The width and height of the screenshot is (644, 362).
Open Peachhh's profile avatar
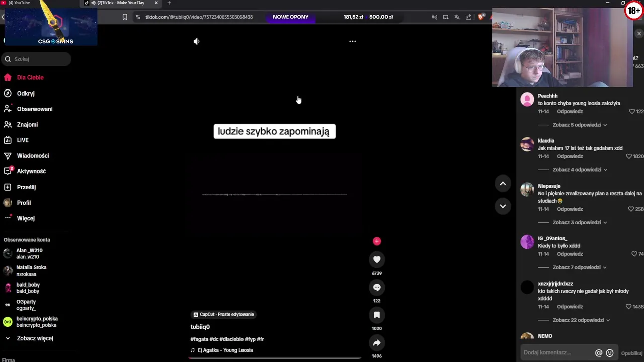(527, 99)
